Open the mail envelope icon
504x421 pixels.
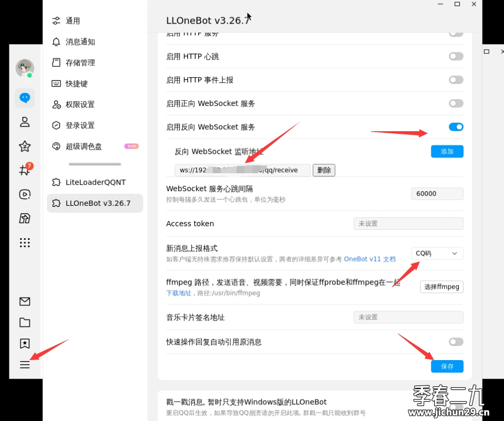click(24, 301)
